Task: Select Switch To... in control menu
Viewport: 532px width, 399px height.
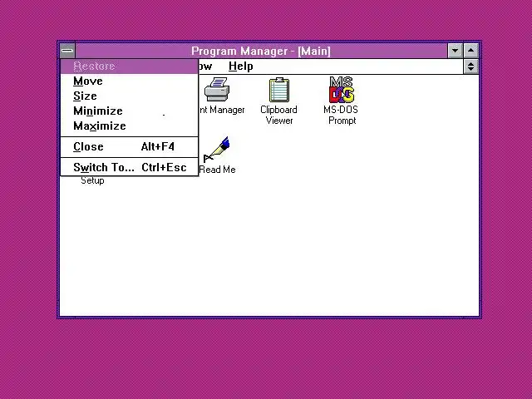Action: click(x=129, y=167)
